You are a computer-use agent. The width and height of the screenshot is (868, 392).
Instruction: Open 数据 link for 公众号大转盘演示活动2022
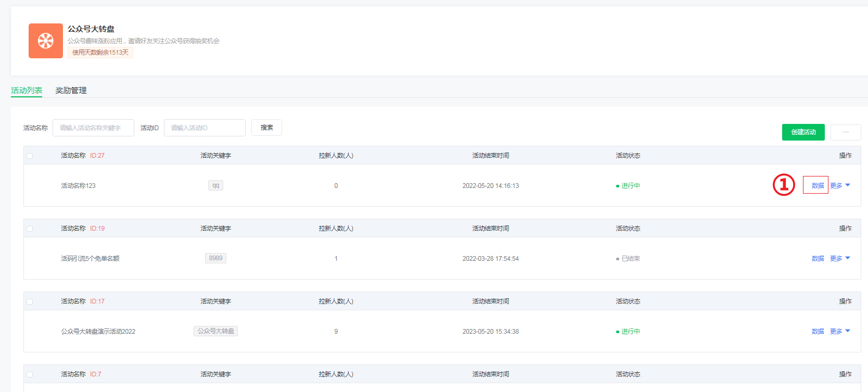[x=818, y=332]
